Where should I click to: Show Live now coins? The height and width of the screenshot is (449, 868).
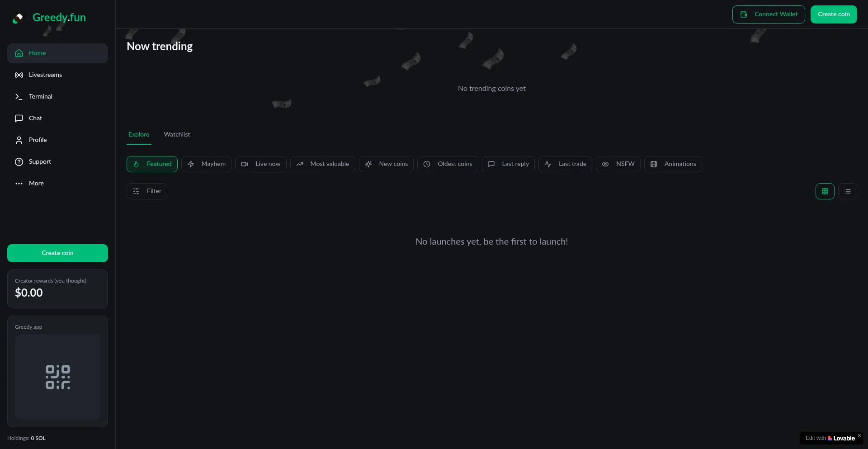tap(260, 164)
